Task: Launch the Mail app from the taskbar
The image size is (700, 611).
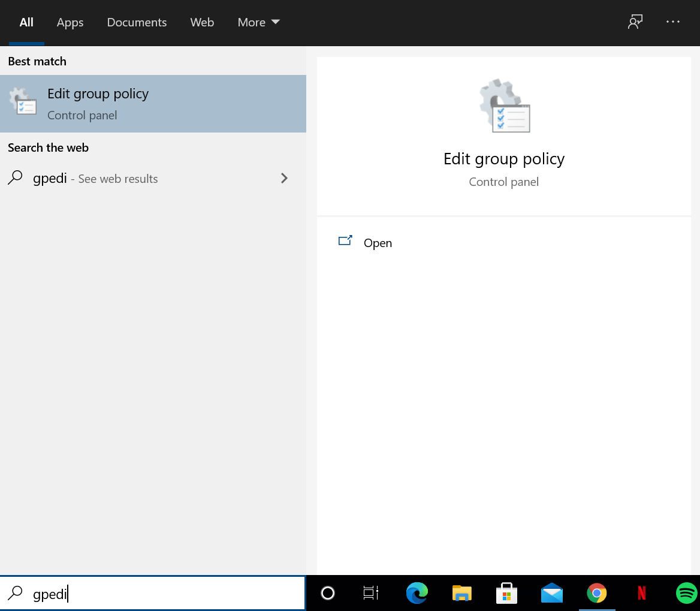Action: [x=551, y=593]
